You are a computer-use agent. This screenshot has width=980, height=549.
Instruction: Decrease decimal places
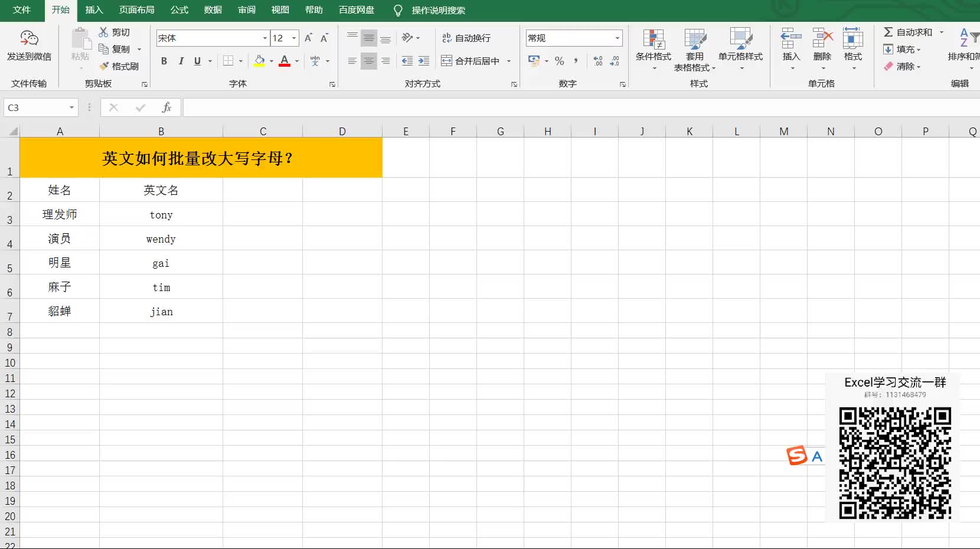click(615, 61)
